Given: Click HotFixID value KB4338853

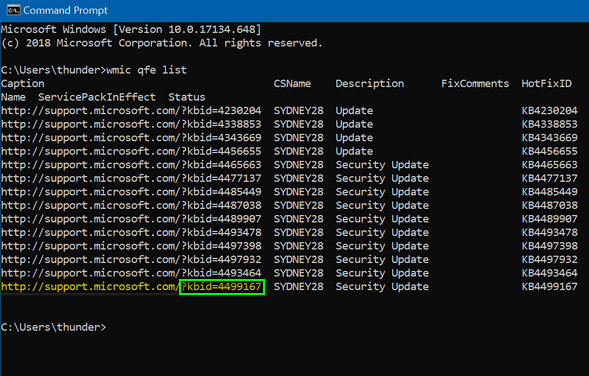Looking at the screenshot, I should click(550, 124).
